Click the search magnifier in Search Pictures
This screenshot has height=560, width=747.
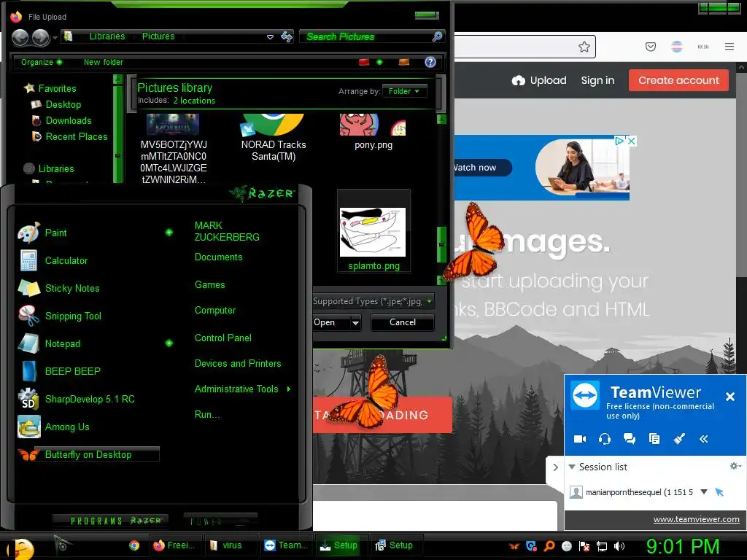click(437, 36)
